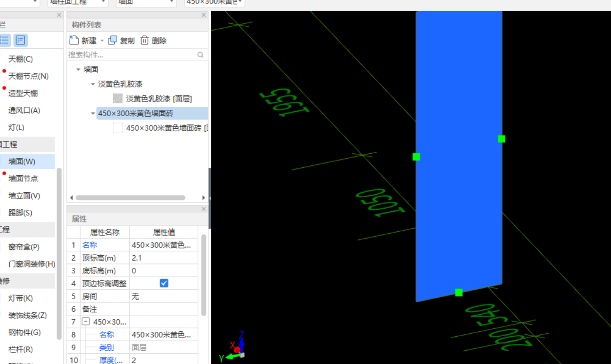
Task: Open the 450×300米黄 component dropdown at top
Action: point(215,2)
